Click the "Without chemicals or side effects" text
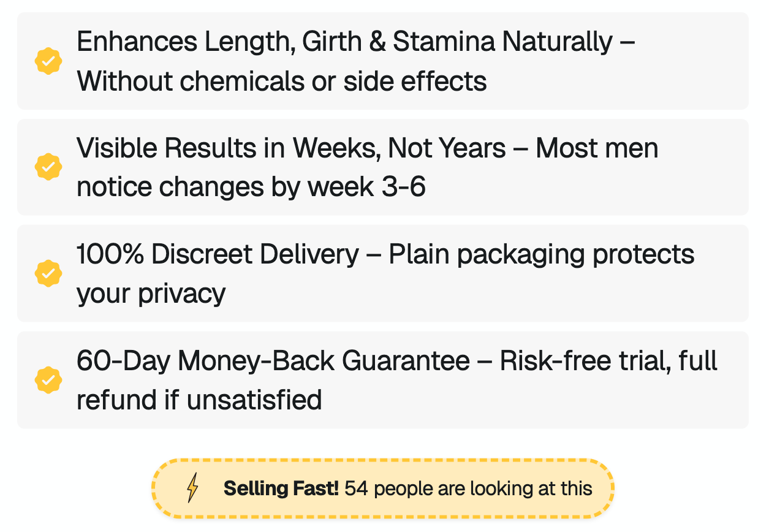This screenshot has height=532, width=769. (282, 82)
